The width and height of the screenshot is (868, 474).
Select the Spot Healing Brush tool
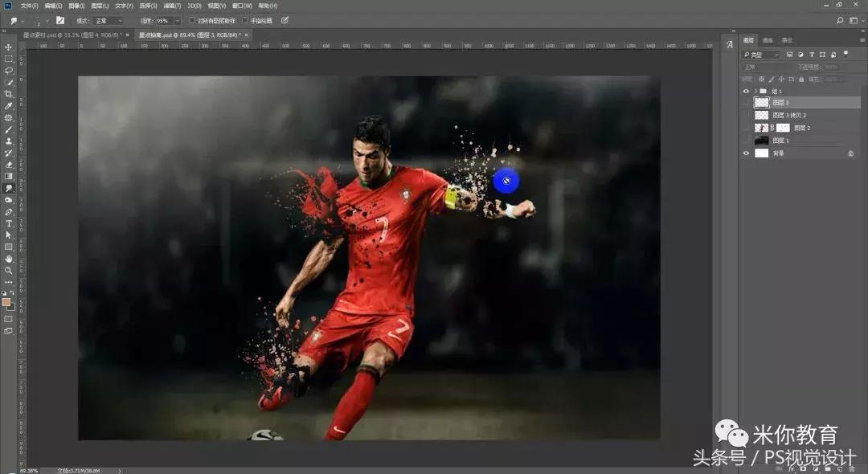click(8, 118)
